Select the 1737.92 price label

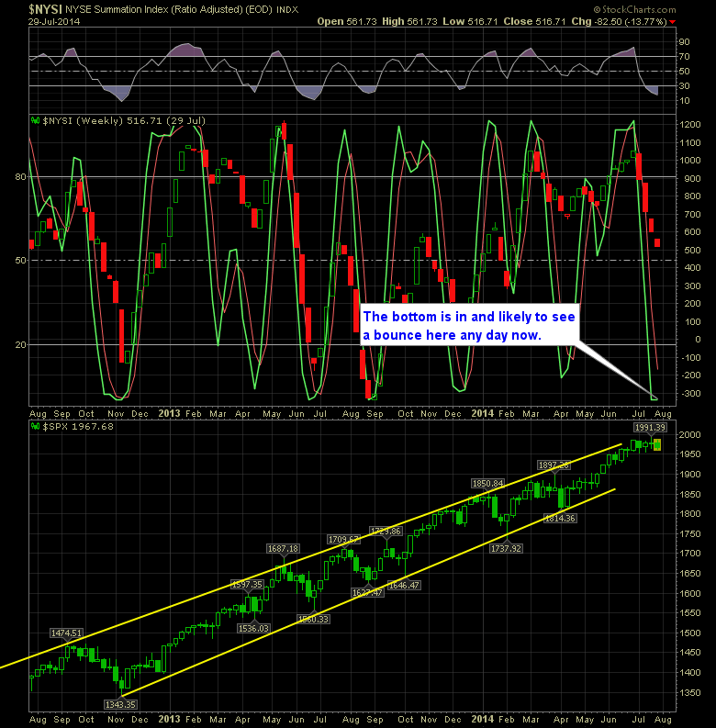506,548
